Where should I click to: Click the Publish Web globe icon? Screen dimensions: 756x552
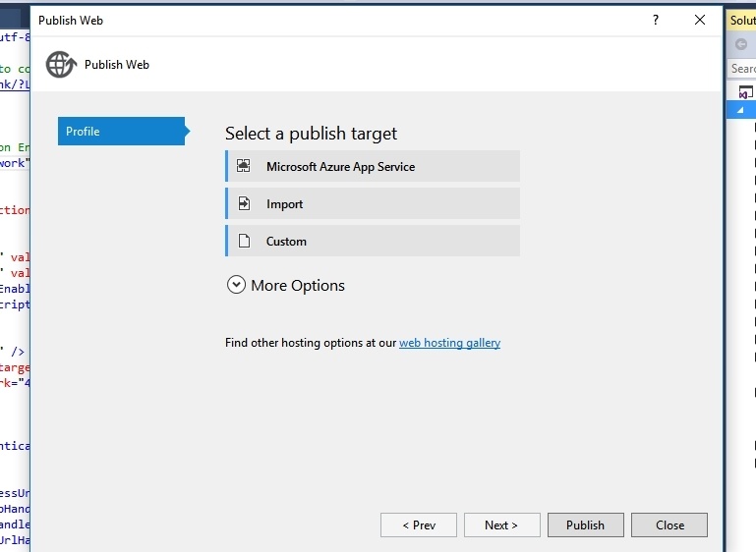click(x=61, y=65)
